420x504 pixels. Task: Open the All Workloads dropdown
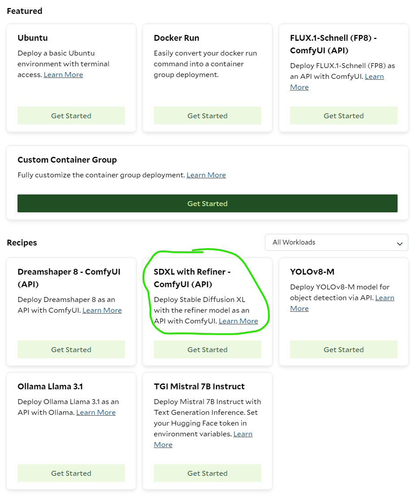click(x=336, y=242)
